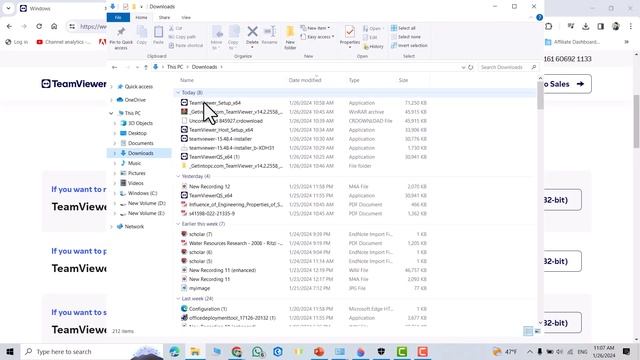Select Desktop in the navigation pane

137,133
